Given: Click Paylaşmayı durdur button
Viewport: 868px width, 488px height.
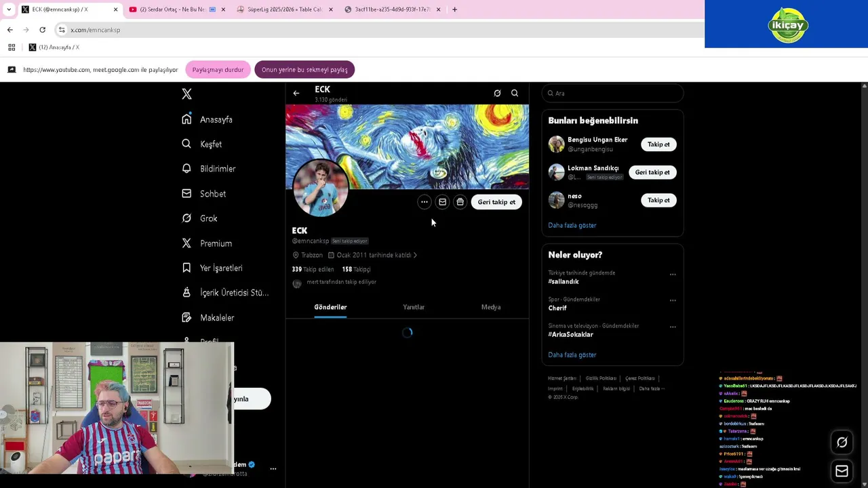Looking at the screenshot, I should coord(218,69).
